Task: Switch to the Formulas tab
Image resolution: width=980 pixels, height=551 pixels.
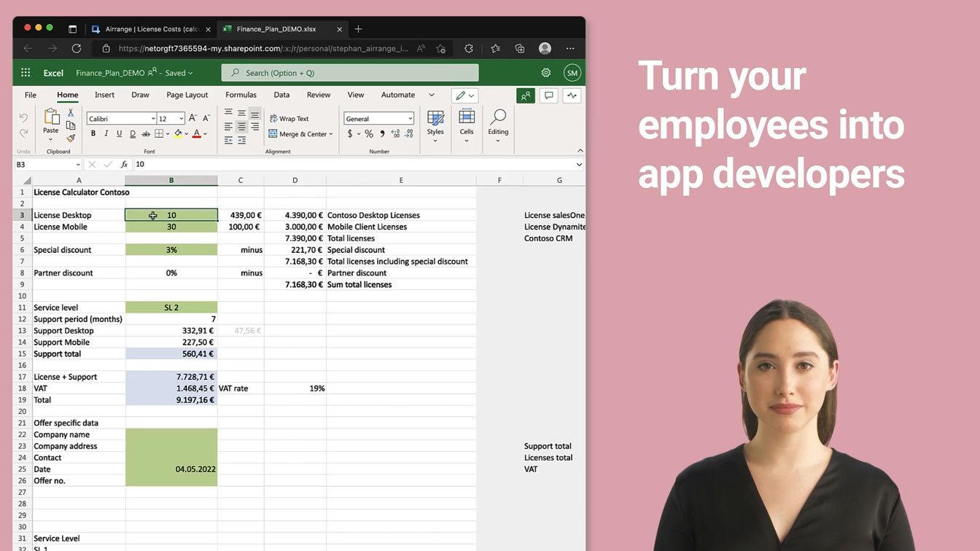Action: pyautogui.click(x=241, y=95)
